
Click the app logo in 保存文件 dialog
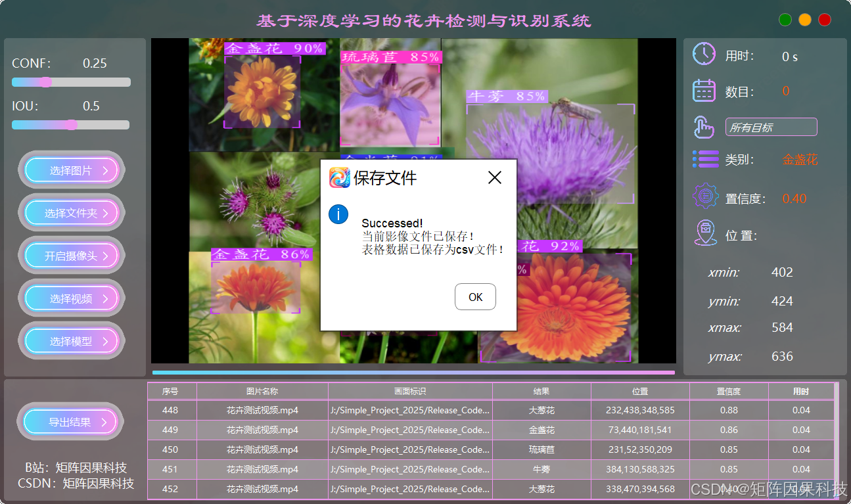339,177
